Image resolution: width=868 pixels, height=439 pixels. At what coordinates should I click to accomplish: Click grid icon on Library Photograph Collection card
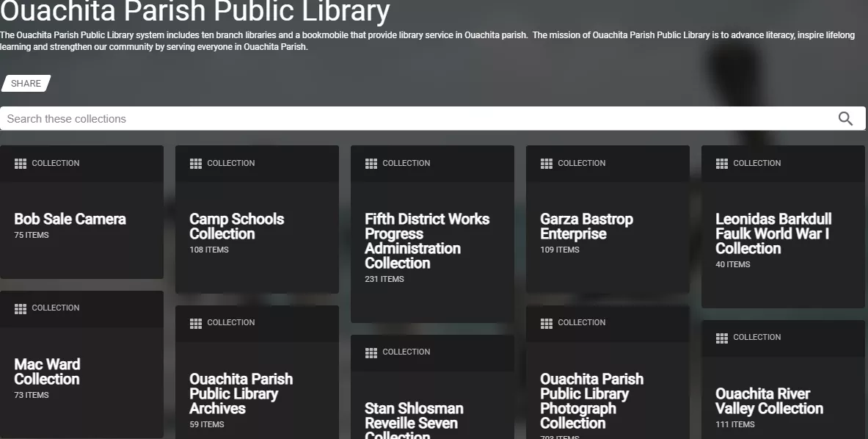coord(547,323)
